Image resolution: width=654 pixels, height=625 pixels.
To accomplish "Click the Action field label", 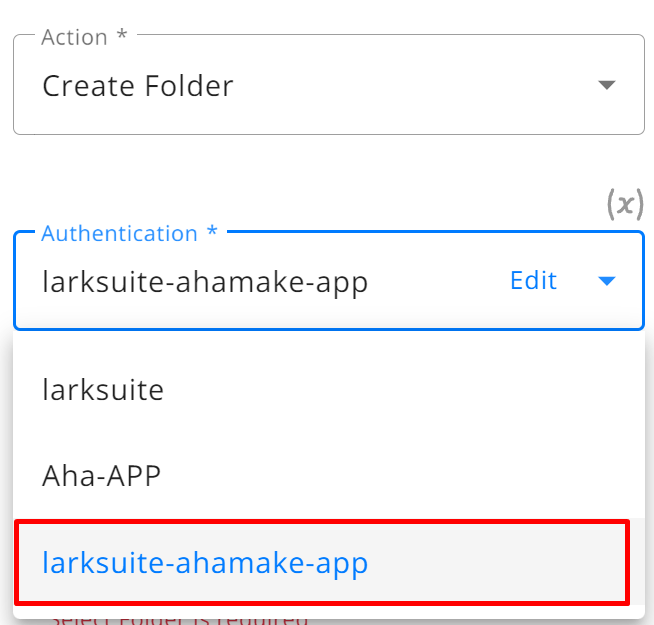I will tap(75, 37).
